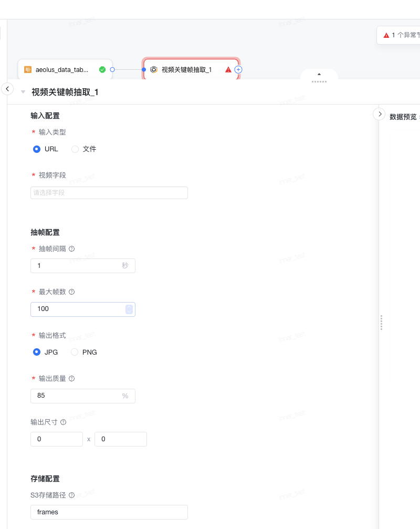
Task: Click the red warning icon on 视频关键帧抽取_1 node
Action: click(x=228, y=69)
